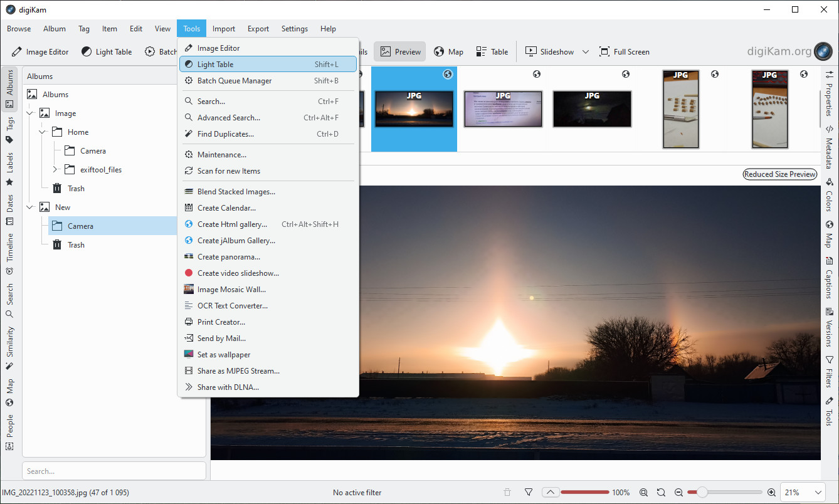
Task: Click the Reduced Size Preview label
Action: [780, 174]
